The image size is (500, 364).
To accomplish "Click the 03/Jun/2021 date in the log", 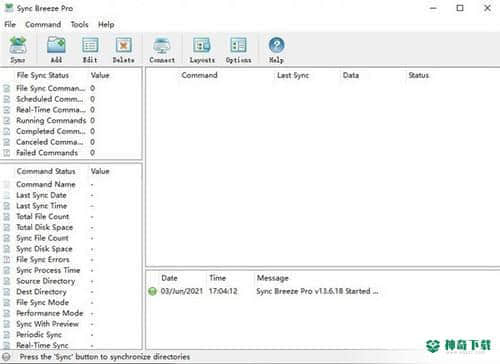I will 182,291.
